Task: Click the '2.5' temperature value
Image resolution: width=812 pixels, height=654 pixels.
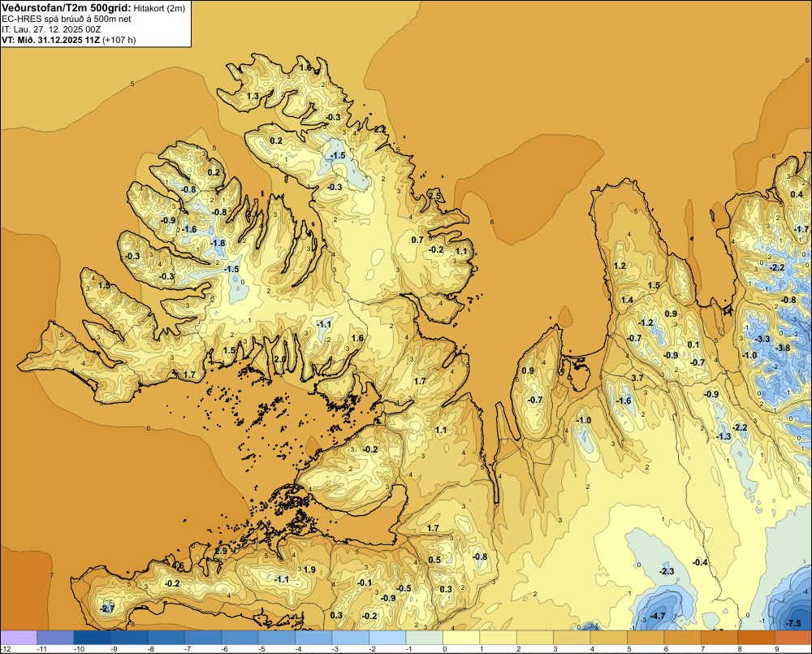Action: pyautogui.click(x=435, y=196)
